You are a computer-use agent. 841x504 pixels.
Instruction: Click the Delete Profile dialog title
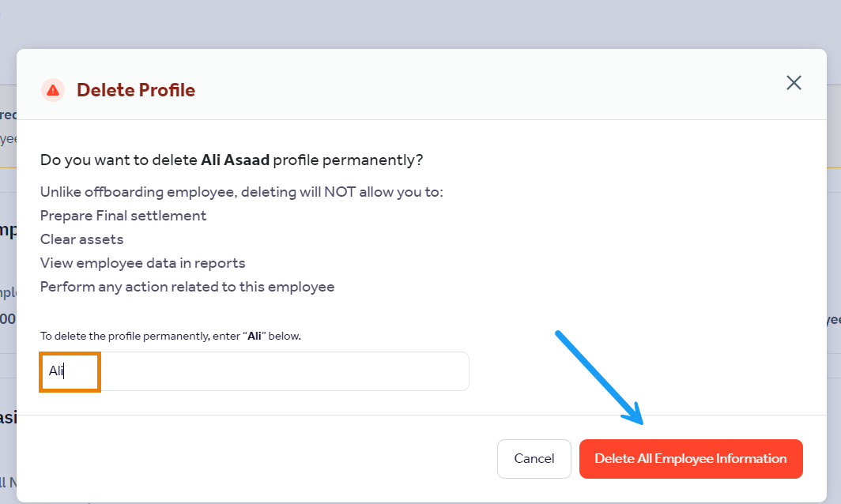tap(135, 89)
